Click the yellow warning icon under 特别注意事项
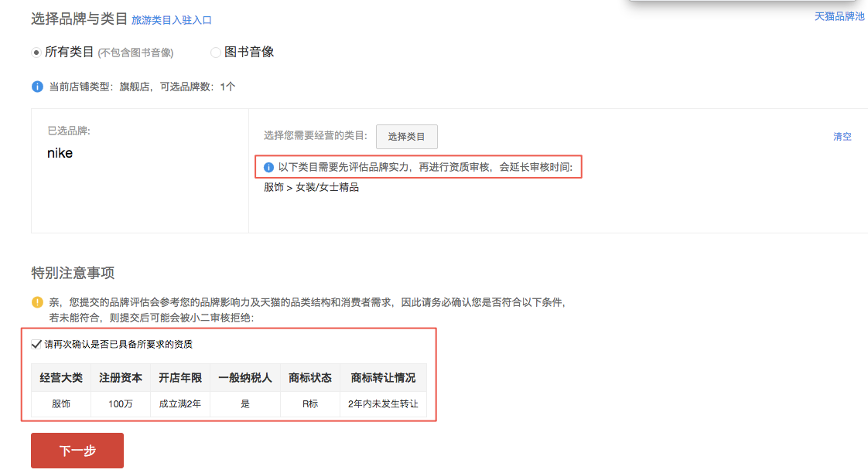868x473 pixels. pos(37,302)
